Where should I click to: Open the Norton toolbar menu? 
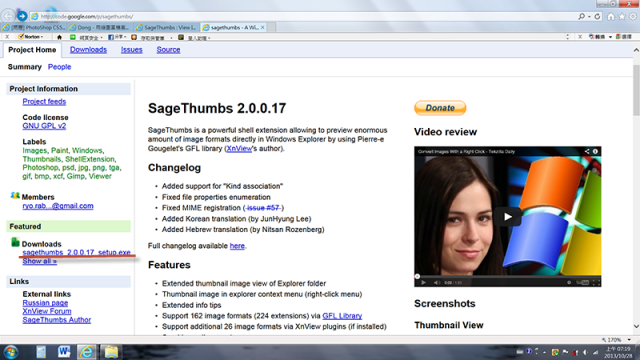pos(31,37)
